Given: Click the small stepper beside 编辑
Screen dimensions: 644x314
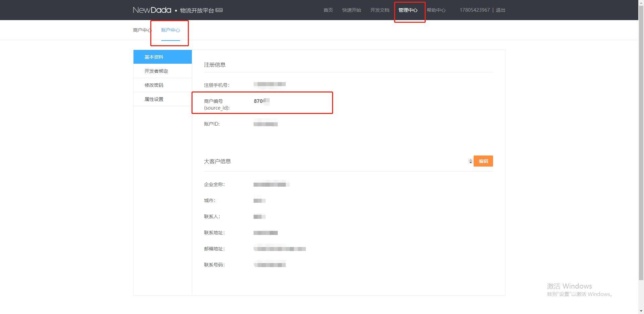Looking at the screenshot, I should coord(471,161).
